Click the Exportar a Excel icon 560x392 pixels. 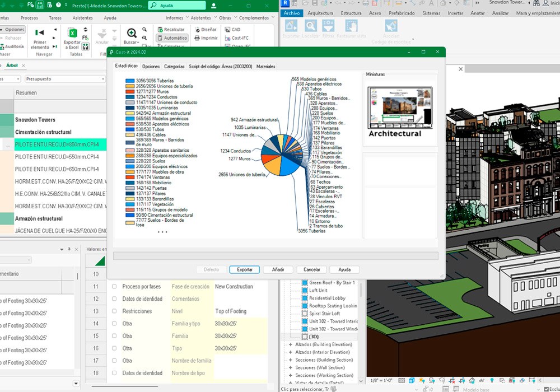[x=72, y=34]
